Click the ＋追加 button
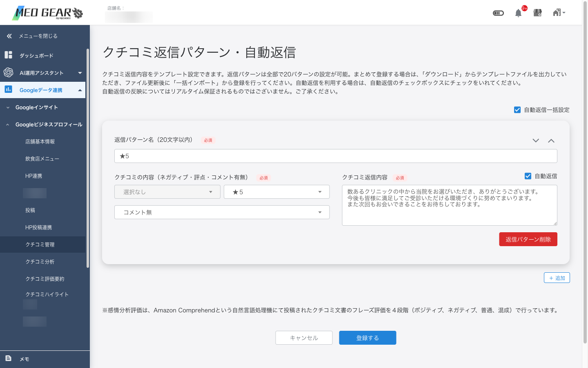The height and width of the screenshot is (368, 588). tap(557, 278)
